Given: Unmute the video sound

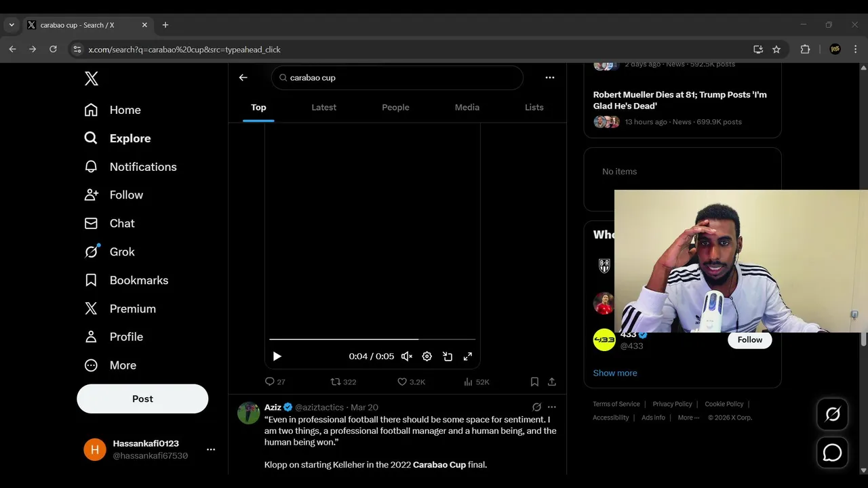Looking at the screenshot, I should point(407,357).
